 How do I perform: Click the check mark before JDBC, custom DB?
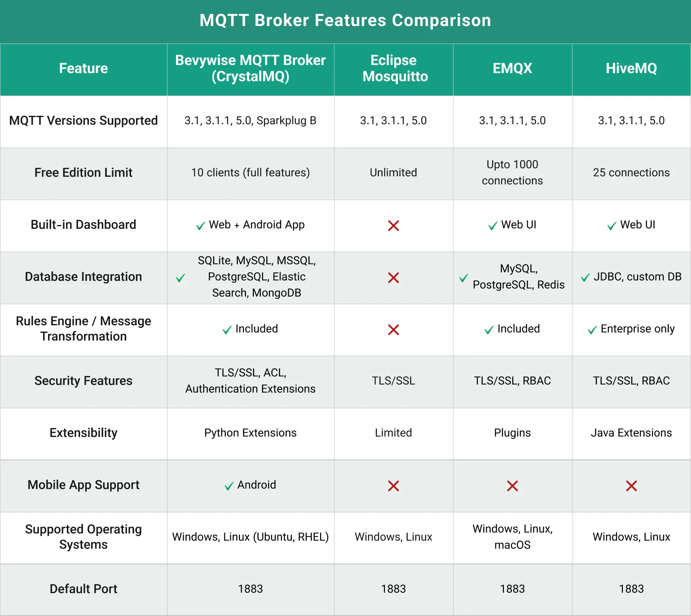coord(585,278)
